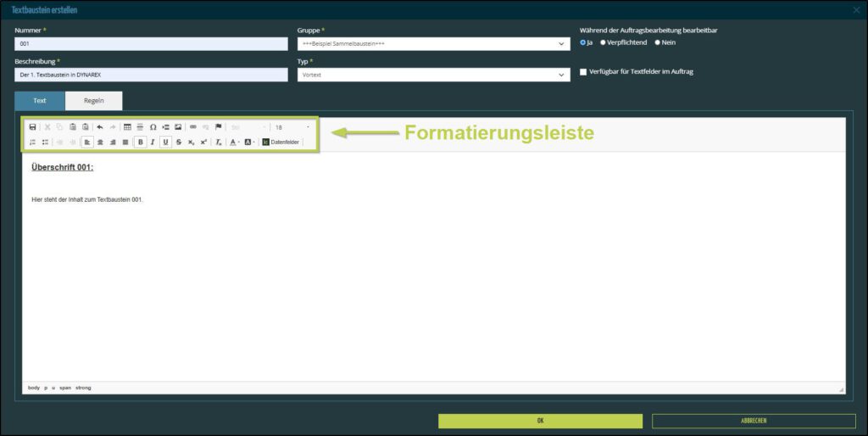Screen dimensions: 868x436
Task: Select the Text tab
Action: pos(40,101)
